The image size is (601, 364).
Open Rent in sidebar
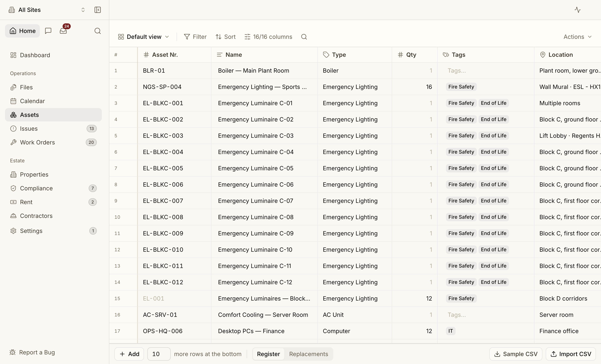(53, 202)
